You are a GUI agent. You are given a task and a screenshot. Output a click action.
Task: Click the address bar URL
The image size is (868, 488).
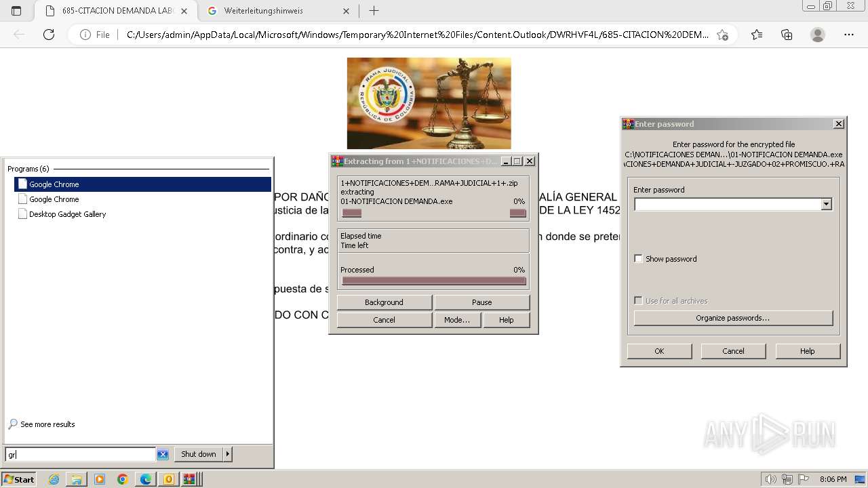[x=418, y=35]
